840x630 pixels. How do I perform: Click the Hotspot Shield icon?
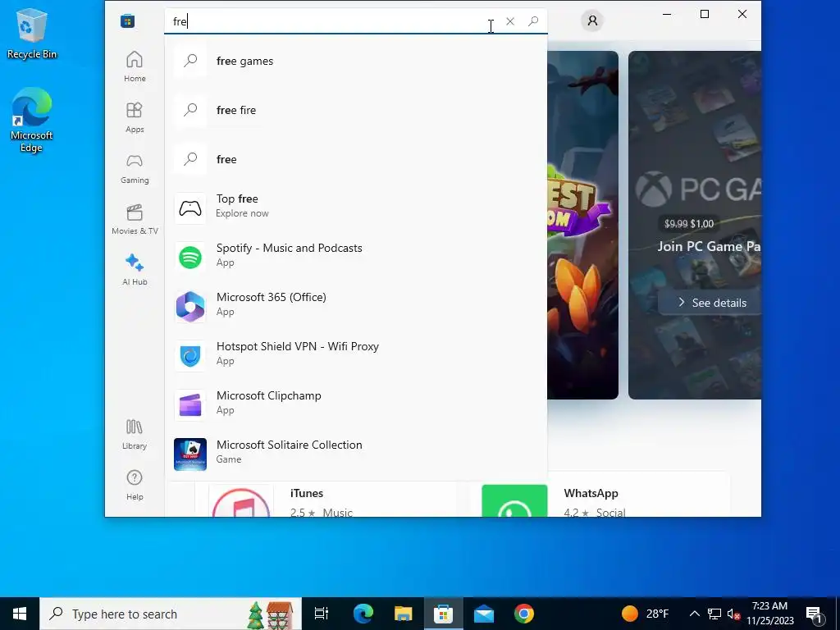(x=190, y=356)
